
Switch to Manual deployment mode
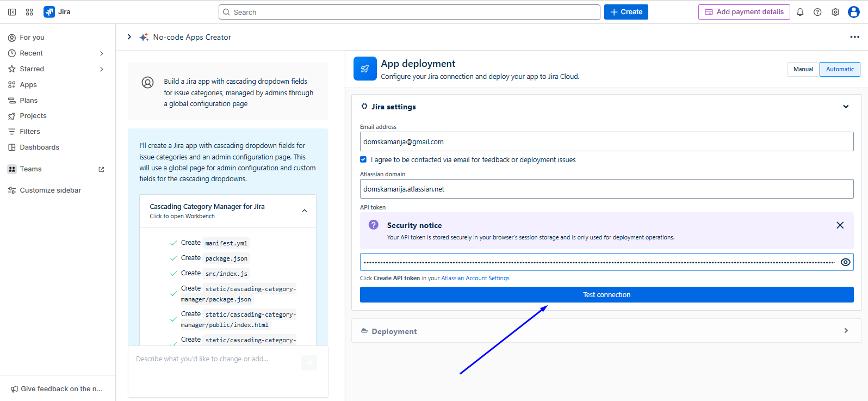point(803,69)
